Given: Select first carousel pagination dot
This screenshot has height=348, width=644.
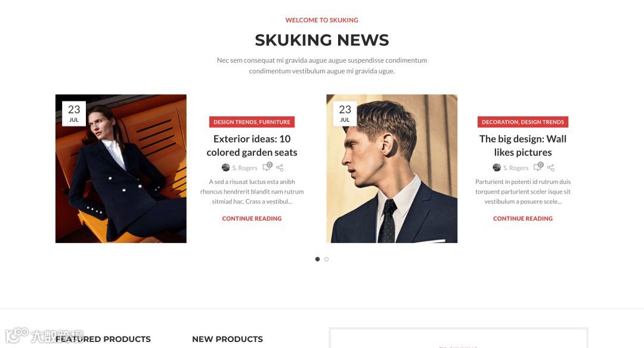Looking at the screenshot, I should pos(317,259).
